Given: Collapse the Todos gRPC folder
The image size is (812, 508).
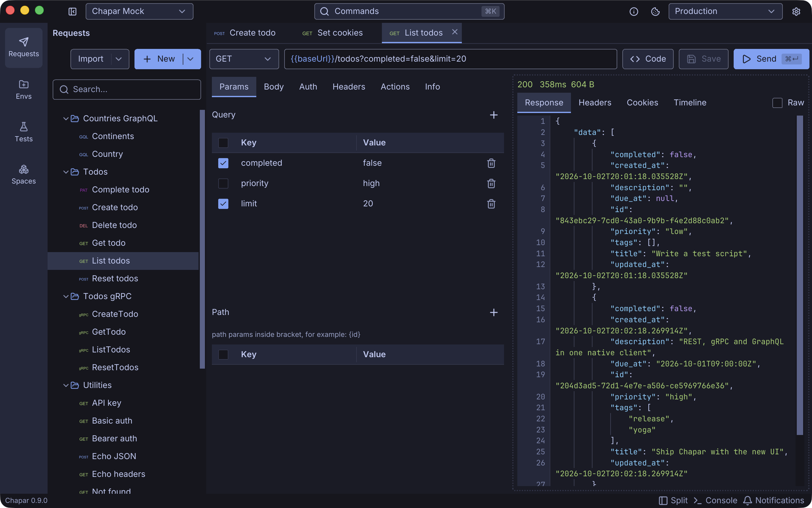Looking at the screenshot, I should point(66,296).
